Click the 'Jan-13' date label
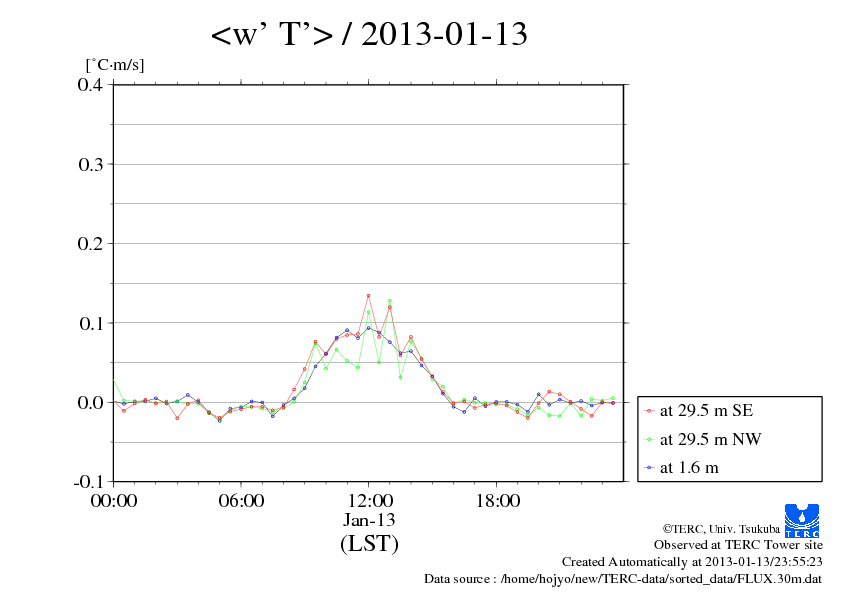 pyautogui.click(x=369, y=520)
